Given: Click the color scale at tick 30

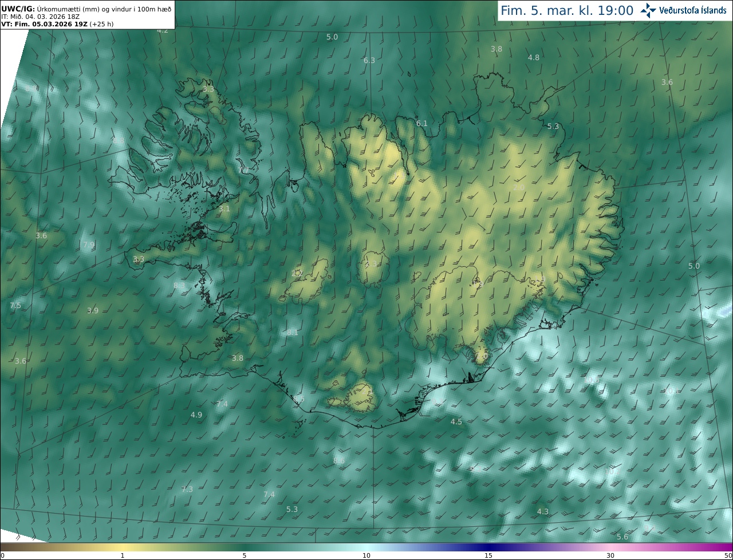Looking at the screenshot, I should click(610, 556).
